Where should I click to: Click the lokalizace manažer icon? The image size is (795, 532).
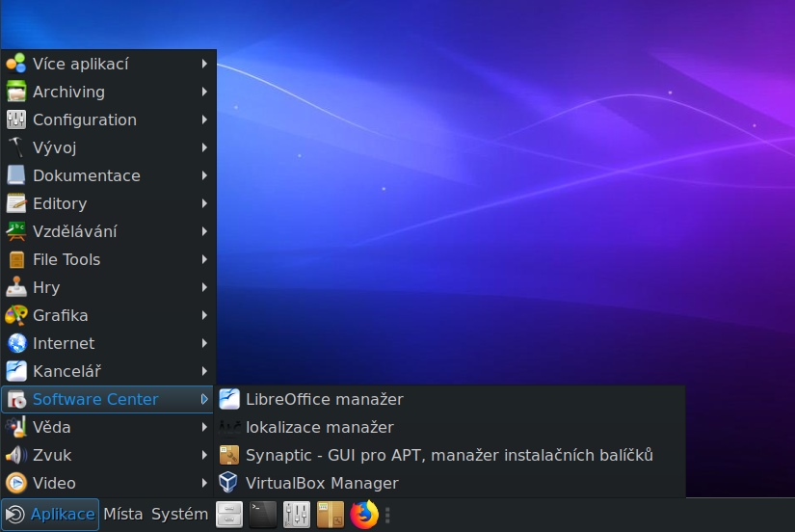click(x=228, y=427)
